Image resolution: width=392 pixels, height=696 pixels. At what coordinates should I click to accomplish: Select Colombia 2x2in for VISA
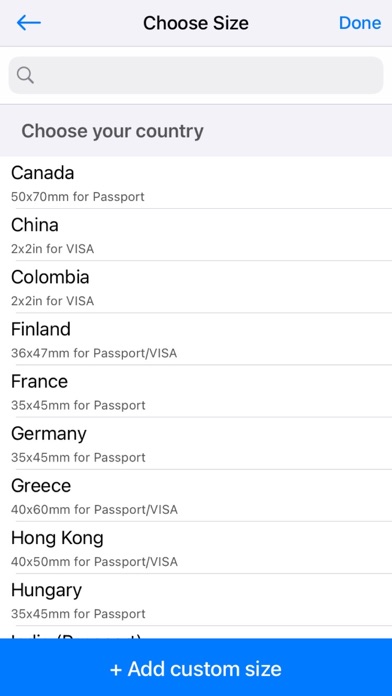(196, 287)
